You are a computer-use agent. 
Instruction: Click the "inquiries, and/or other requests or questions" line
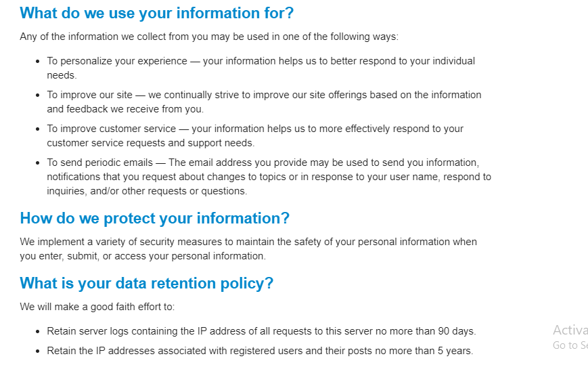(x=147, y=191)
